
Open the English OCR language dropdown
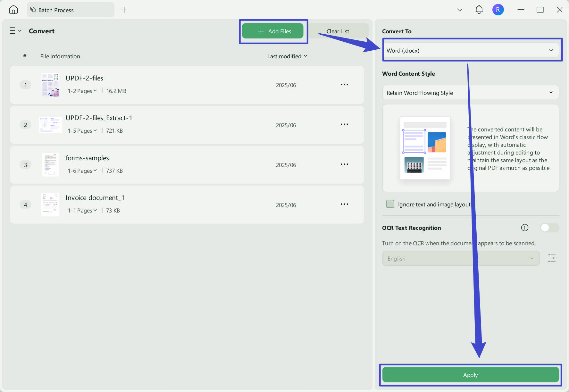coord(461,258)
